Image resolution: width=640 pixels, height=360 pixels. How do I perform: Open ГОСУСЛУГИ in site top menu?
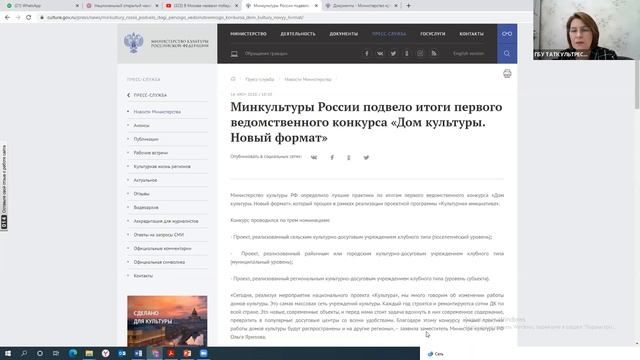(x=433, y=34)
